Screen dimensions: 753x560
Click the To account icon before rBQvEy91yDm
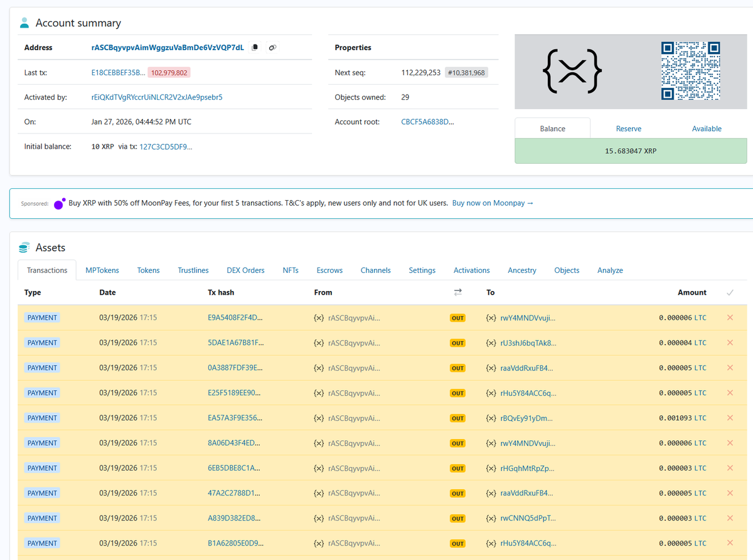coord(491,418)
